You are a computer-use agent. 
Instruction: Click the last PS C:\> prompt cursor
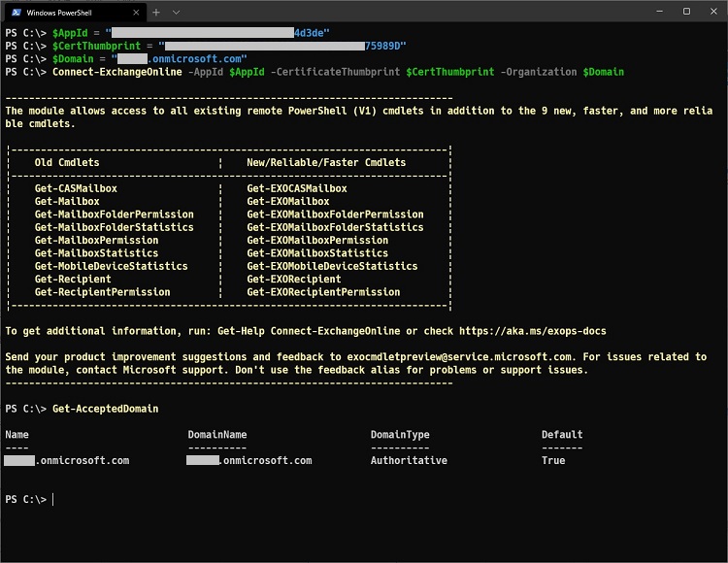53,499
